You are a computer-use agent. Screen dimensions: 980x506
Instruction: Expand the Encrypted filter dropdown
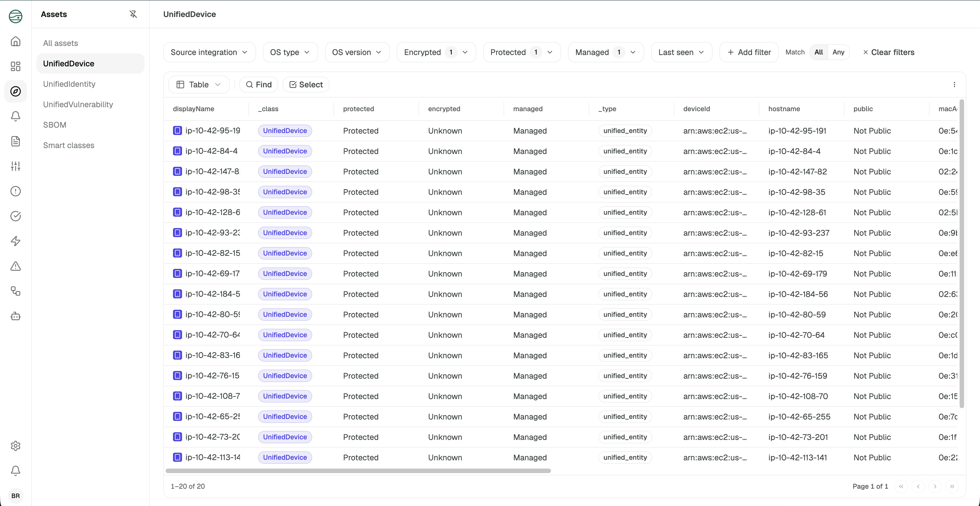[x=436, y=52]
